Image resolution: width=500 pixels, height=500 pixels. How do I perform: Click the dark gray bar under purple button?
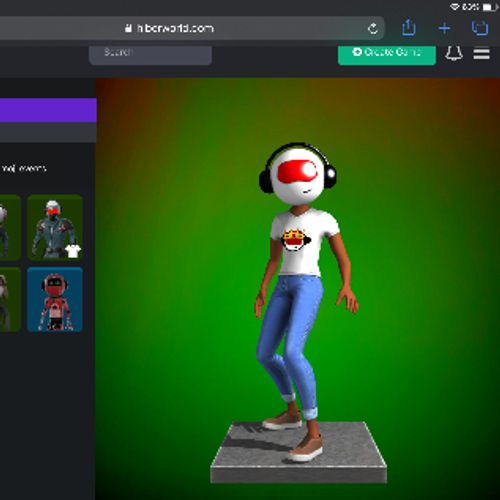[48, 132]
